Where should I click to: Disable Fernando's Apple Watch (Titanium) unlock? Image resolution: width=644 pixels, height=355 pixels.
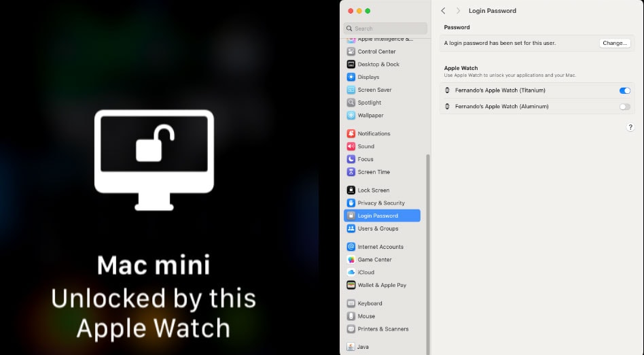click(x=624, y=90)
